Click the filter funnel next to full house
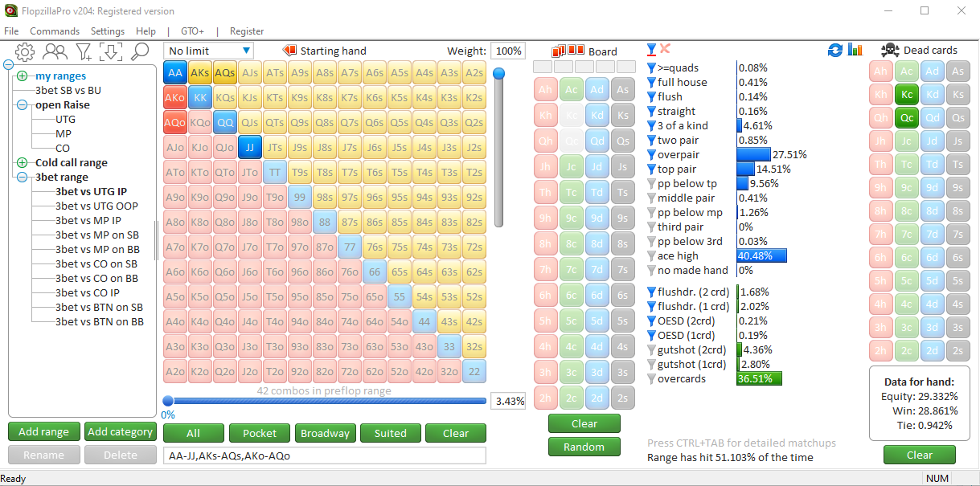 pos(652,83)
